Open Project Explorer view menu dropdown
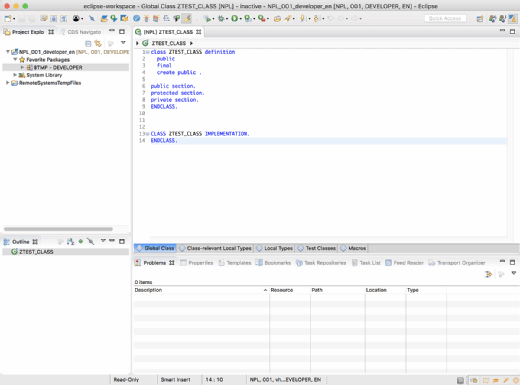This screenshot has height=385, width=520. point(123,43)
